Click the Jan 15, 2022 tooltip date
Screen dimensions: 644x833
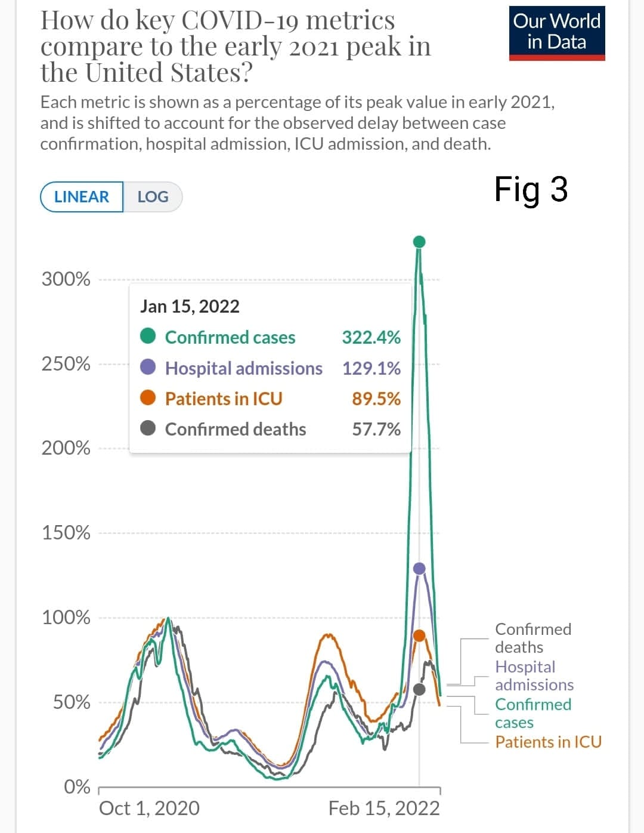click(x=190, y=306)
